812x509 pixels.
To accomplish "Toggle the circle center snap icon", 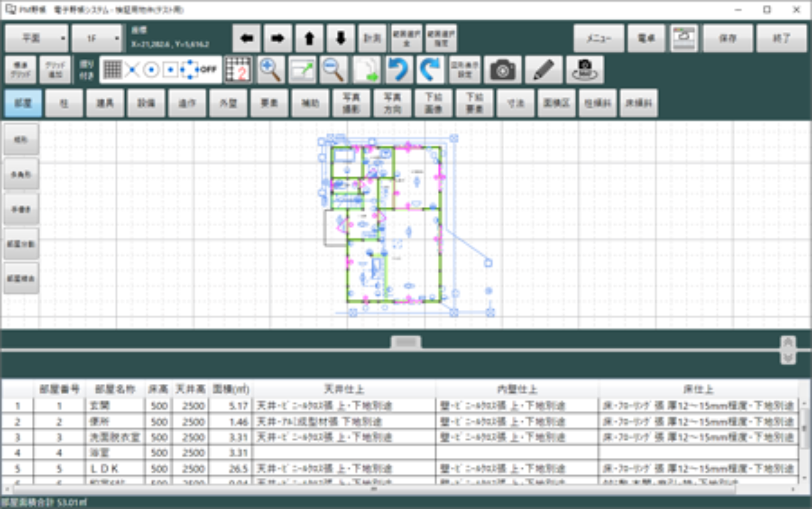I will tap(151, 70).
